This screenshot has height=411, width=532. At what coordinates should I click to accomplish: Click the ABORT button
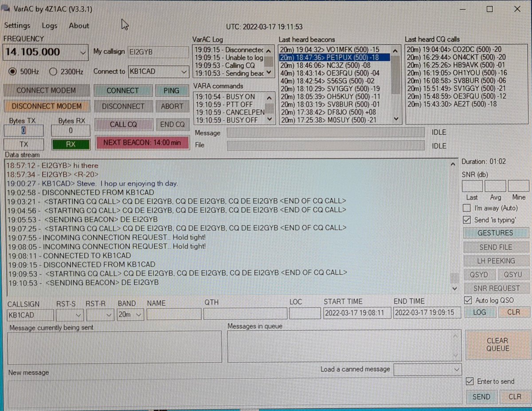[x=172, y=106]
